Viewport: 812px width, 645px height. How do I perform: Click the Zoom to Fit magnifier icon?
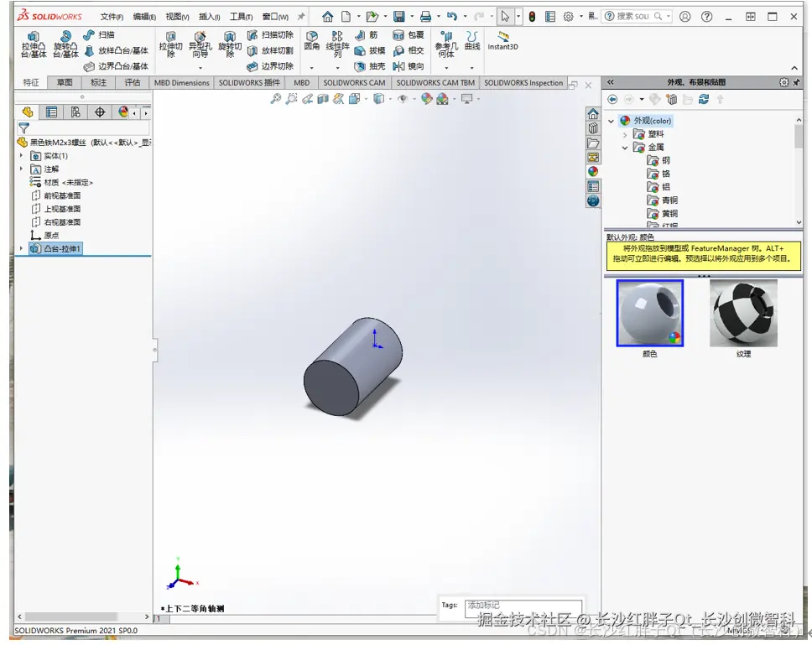pos(275,98)
